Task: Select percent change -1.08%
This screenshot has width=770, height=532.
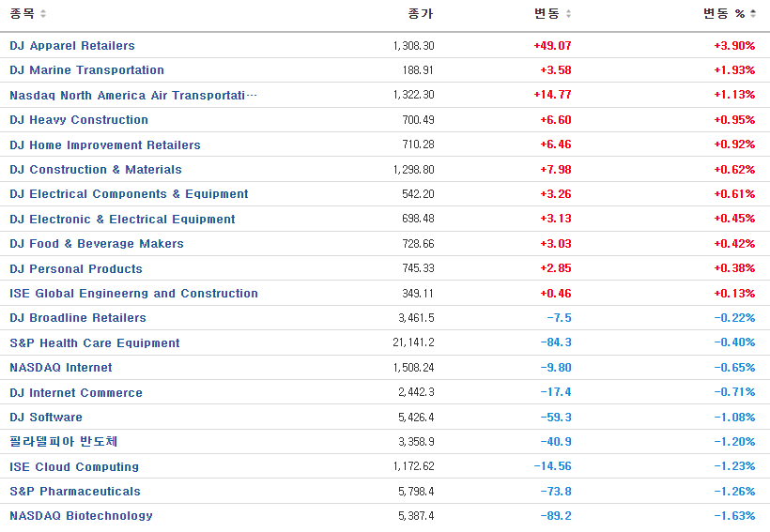Action: point(734,418)
